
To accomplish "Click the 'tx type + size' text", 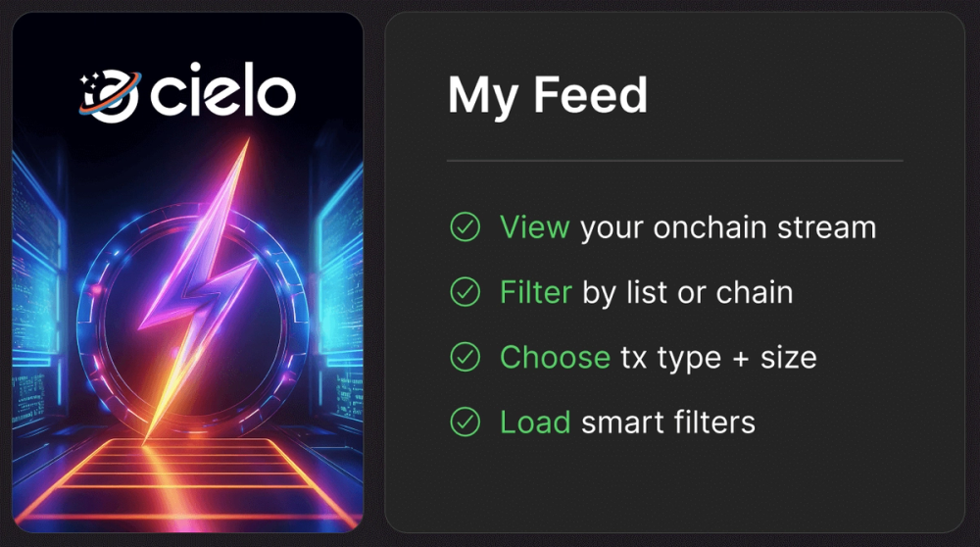I will point(718,358).
